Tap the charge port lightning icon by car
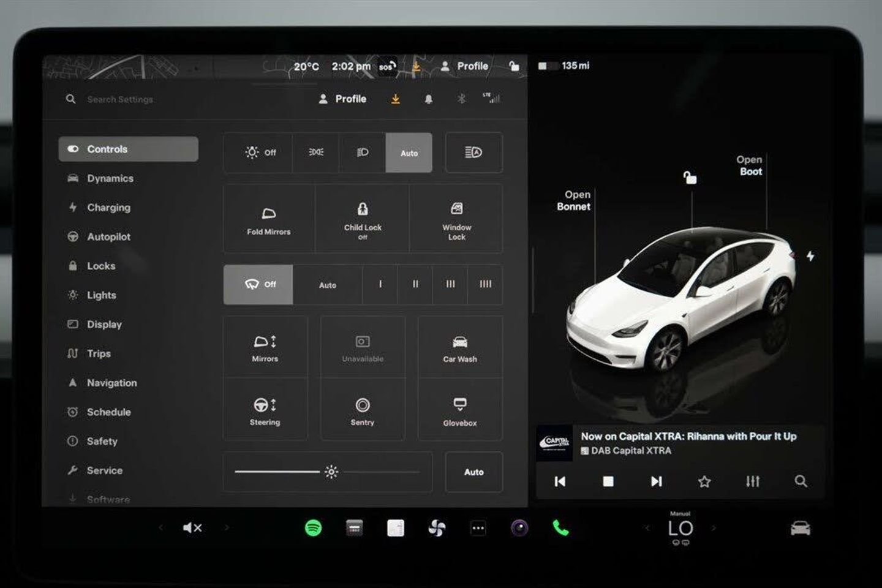This screenshot has width=882, height=588. click(x=810, y=256)
